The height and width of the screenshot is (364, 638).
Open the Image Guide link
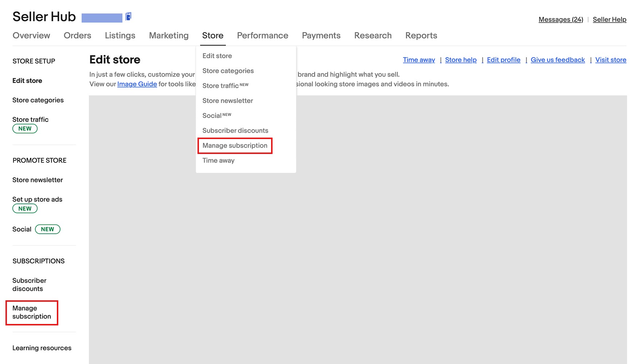137,84
